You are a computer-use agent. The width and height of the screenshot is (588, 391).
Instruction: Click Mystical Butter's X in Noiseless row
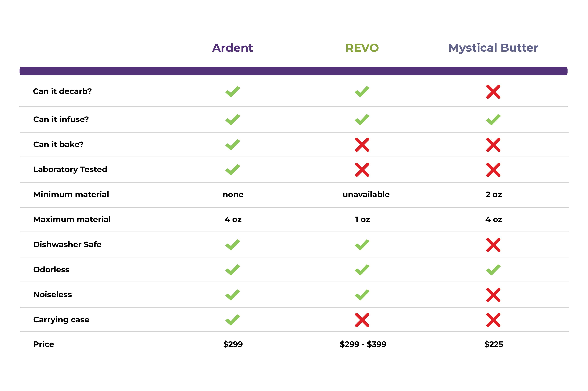pyautogui.click(x=493, y=295)
